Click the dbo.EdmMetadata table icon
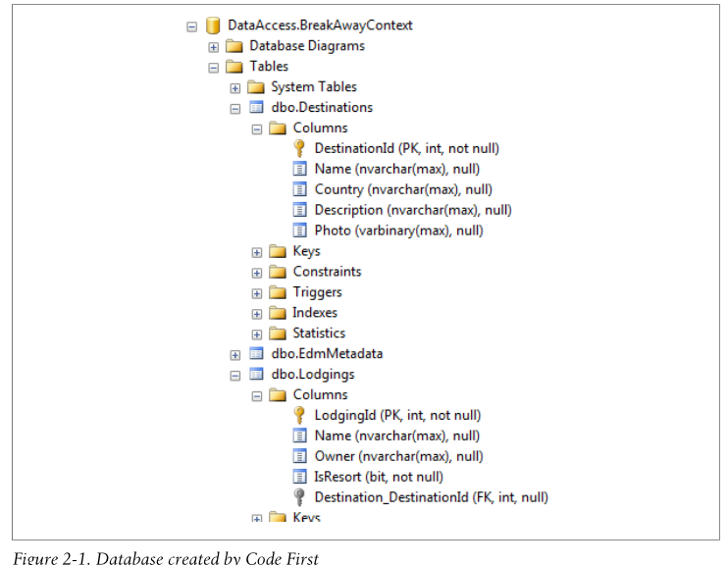 256,354
